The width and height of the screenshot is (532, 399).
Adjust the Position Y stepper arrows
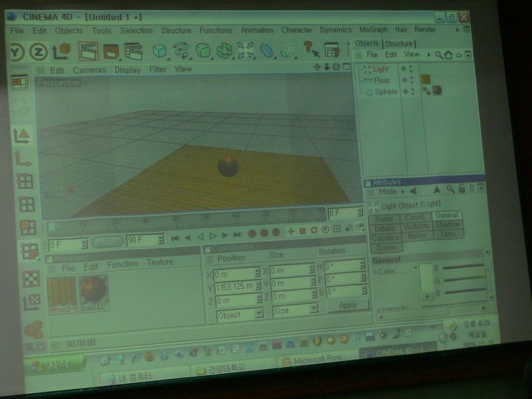[258, 287]
